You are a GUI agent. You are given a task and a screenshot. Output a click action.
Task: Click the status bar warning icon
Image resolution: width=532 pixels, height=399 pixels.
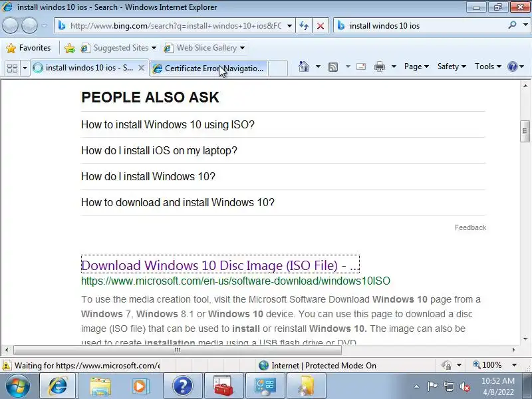pyautogui.click(x=6, y=365)
